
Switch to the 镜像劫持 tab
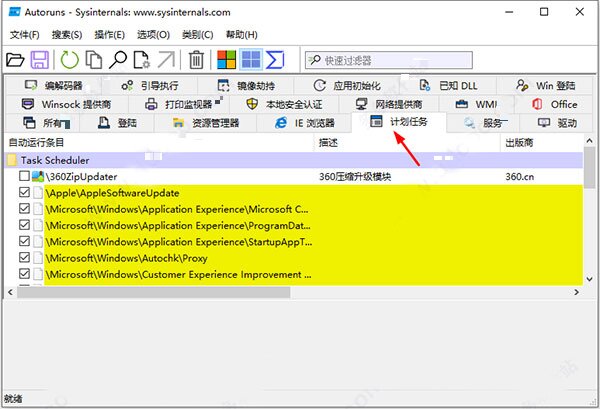click(x=246, y=85)
